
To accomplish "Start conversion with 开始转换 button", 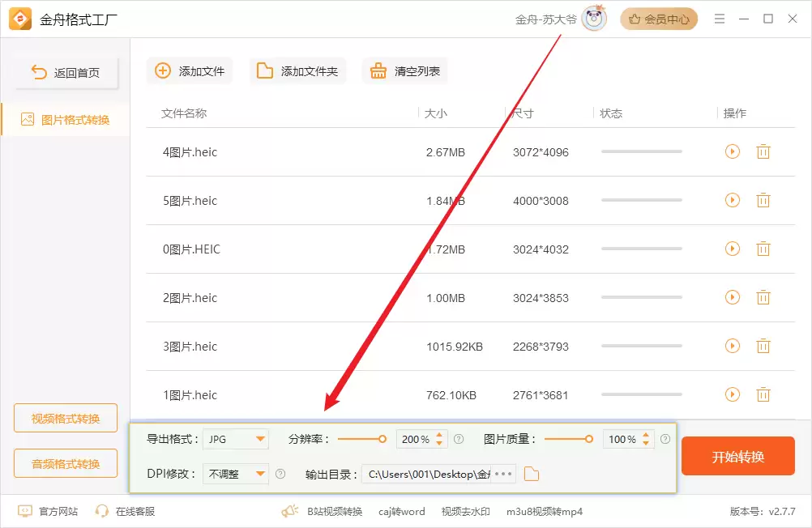I will coord(738,456).
